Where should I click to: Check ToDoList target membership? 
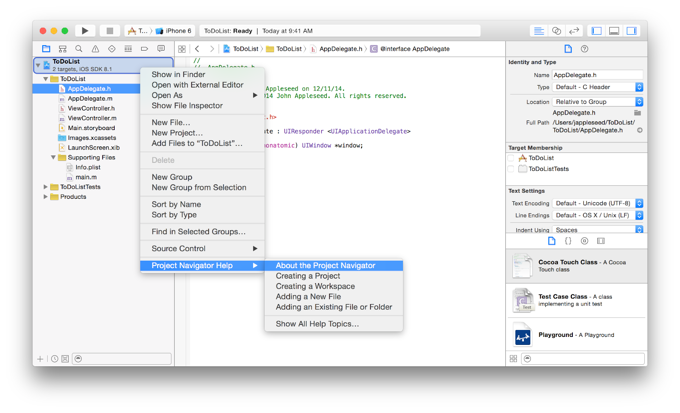click(x=511, y=158)
